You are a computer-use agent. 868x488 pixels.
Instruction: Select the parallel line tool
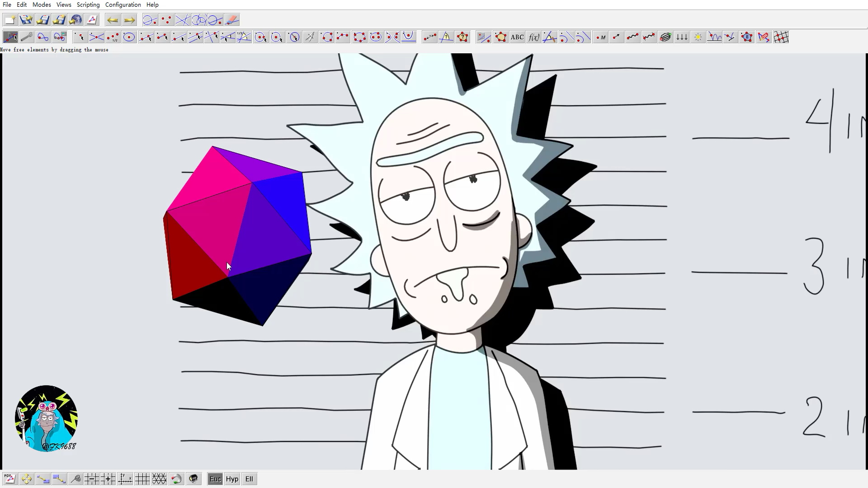coord(195,37)
